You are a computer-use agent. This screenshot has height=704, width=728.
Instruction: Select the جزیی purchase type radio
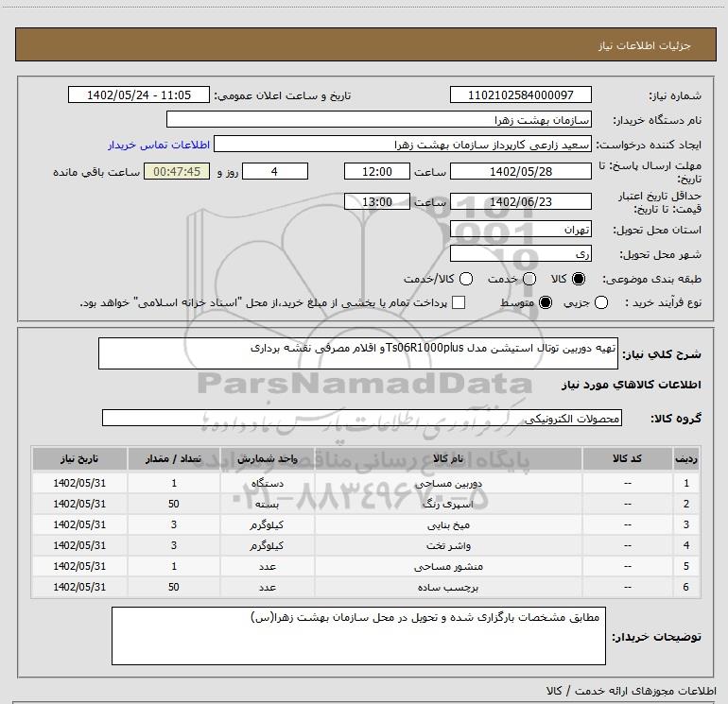tap(601, 302)
